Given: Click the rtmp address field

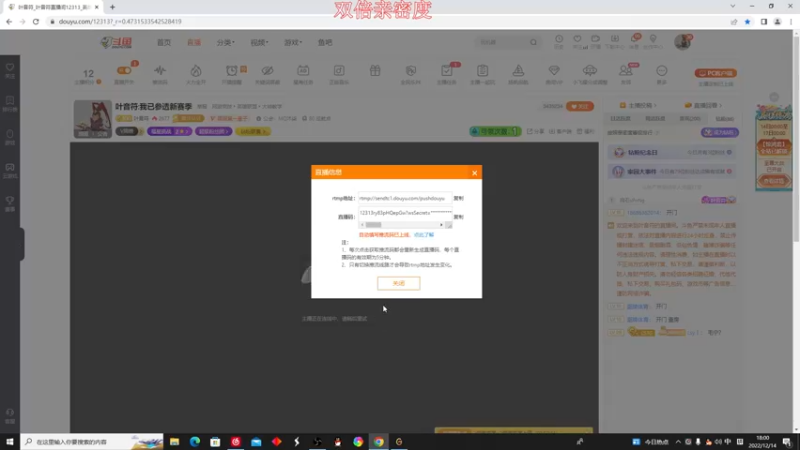Looking at the screenshot, I should click(x=405, y=198).
